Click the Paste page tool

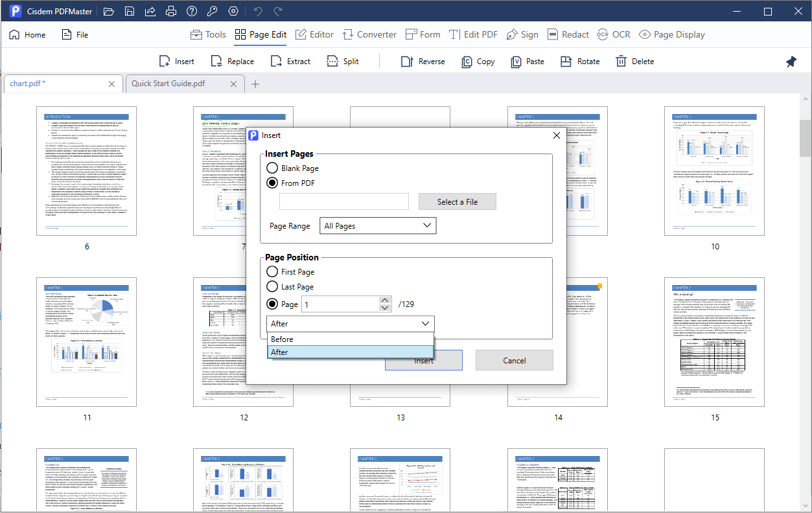tap(528, 62)
